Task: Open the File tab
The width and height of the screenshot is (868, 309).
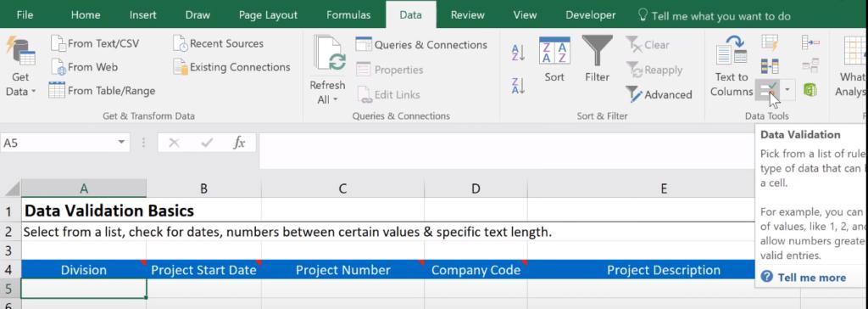Action: pyautogui.click(x=25, y=15)
